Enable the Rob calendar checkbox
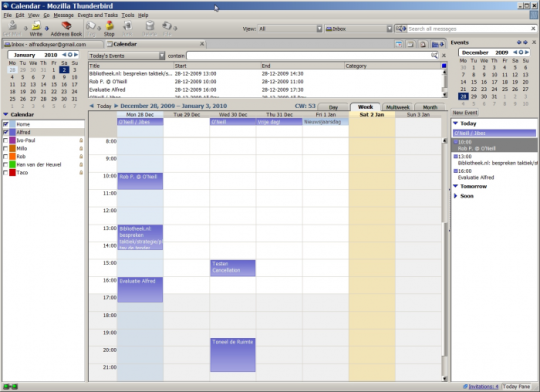This screenshot has width=540, height=392. (x=6, y=156)
